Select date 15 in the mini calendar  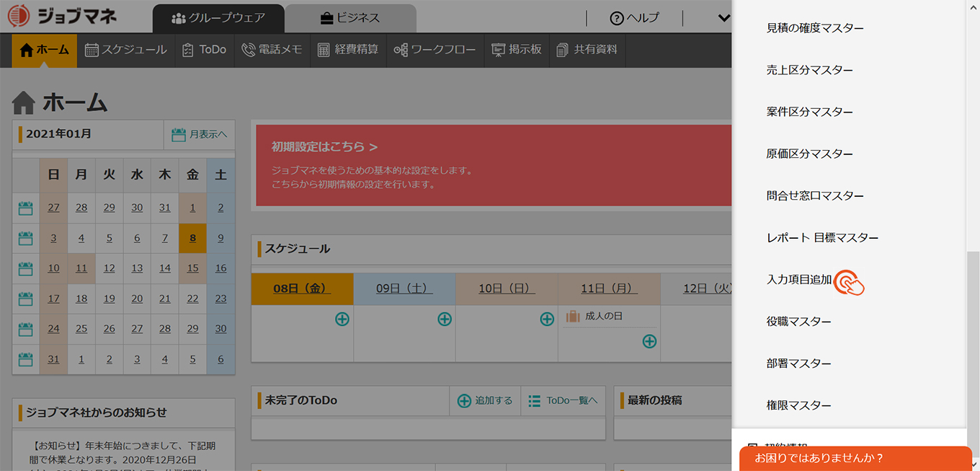click(x=192, y=268)
